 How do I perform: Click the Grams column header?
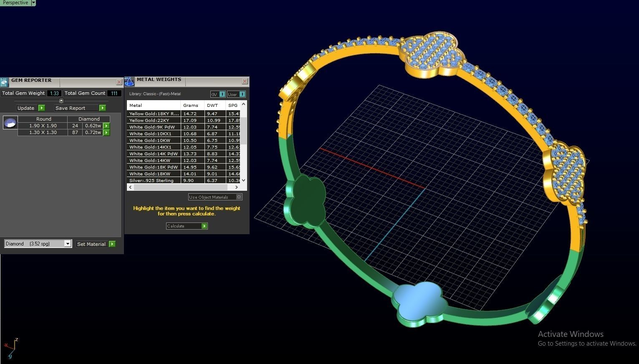click(192, 105)
